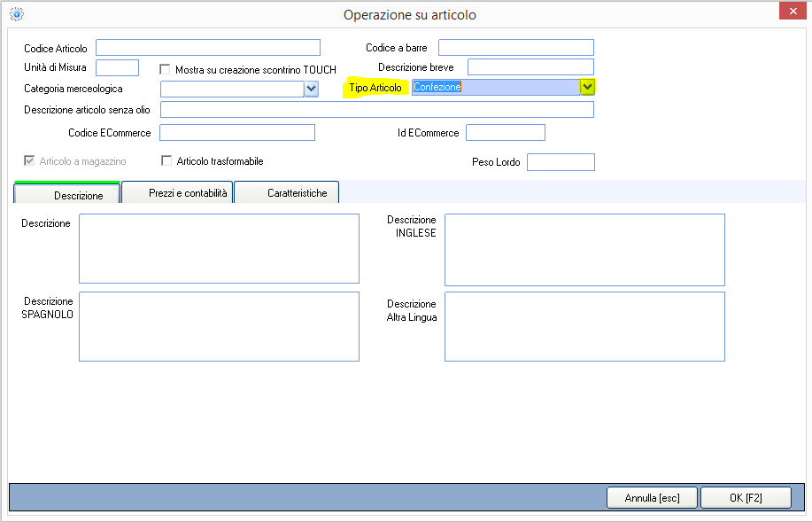Open the Categoria merceologica dropdown arrow
Viewport: 812px width, 522px height.
(311, 89)
